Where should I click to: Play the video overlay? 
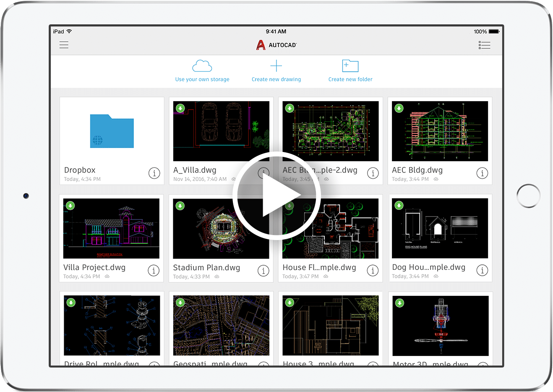tap(276, 196)
